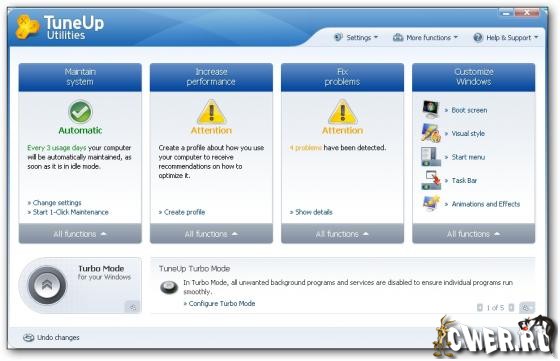The width and height of the screenshot is (560, 361).
Task: Click the '4 problems' highlighted text
Action: pyautogui.click(x=306, y=148)
